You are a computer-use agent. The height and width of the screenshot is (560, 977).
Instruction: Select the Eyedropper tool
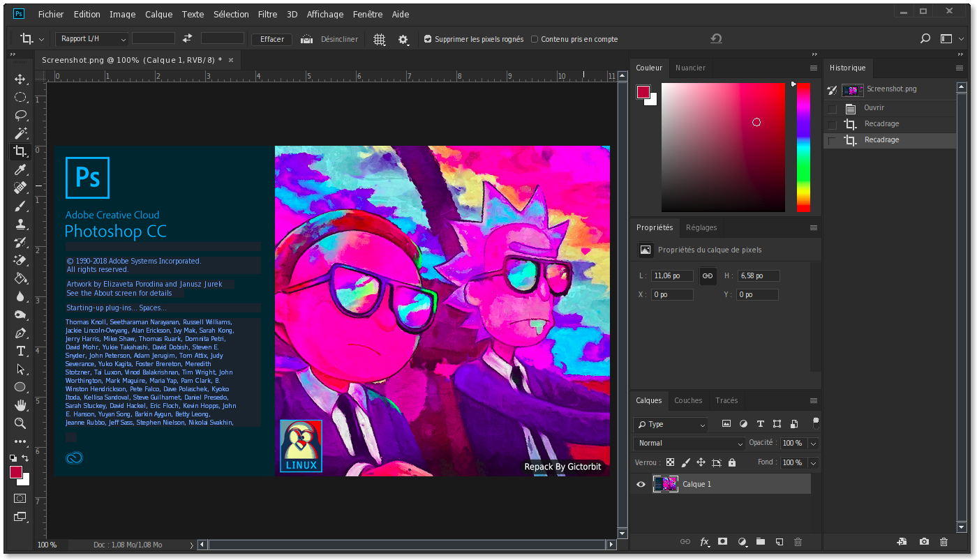click(20, 169)
